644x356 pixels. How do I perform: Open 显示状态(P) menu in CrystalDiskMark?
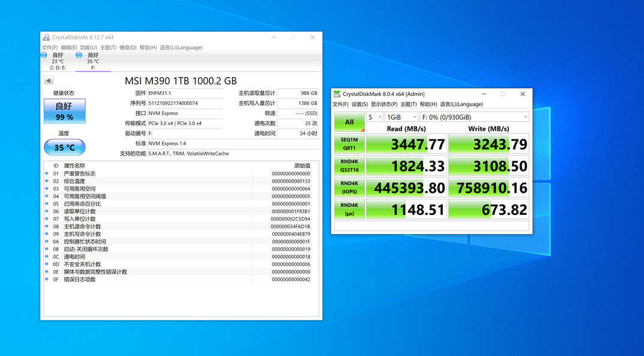coord(384,104)
